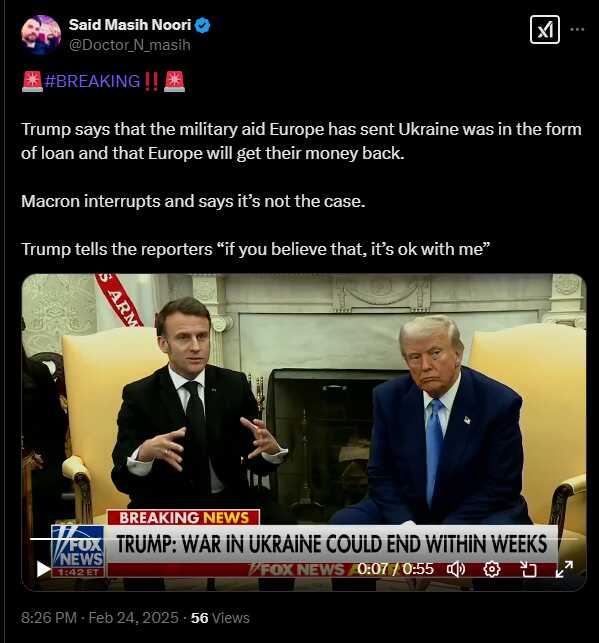Open the #BREAKING hashtag
Image resolution: width=599 pixels, height=643 pixels.
(92, 81)
